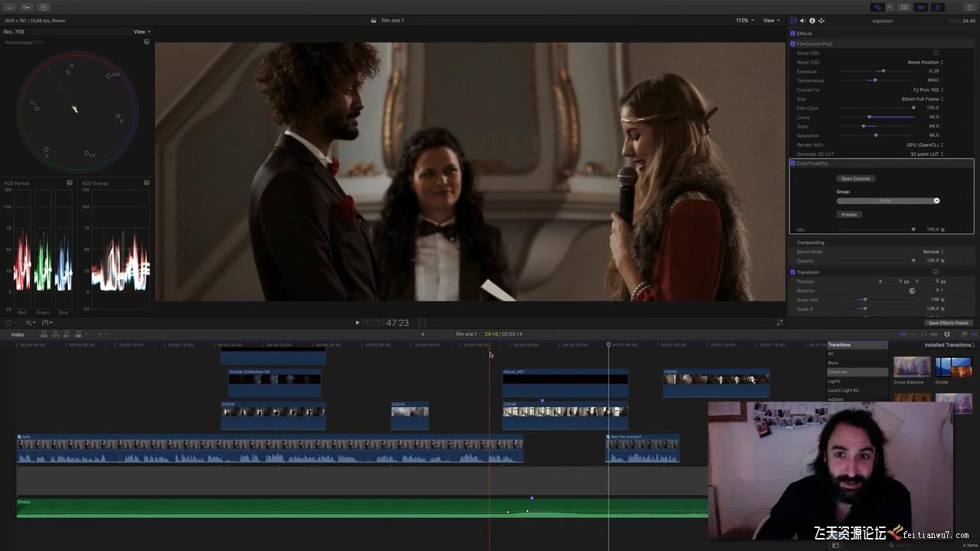This screenshot has height=551, width=980.
Task: Select Divide transition thumbnail
Action: point(953,367)
